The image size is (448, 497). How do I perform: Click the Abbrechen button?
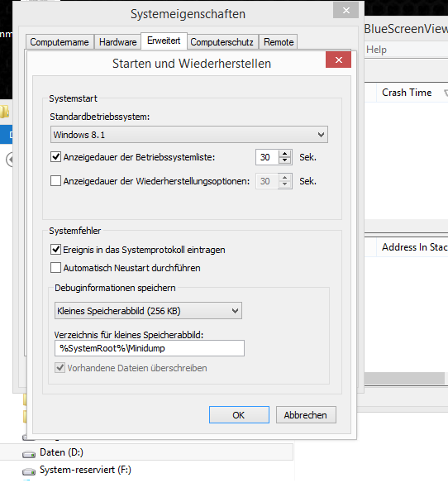tap(306, 415)
